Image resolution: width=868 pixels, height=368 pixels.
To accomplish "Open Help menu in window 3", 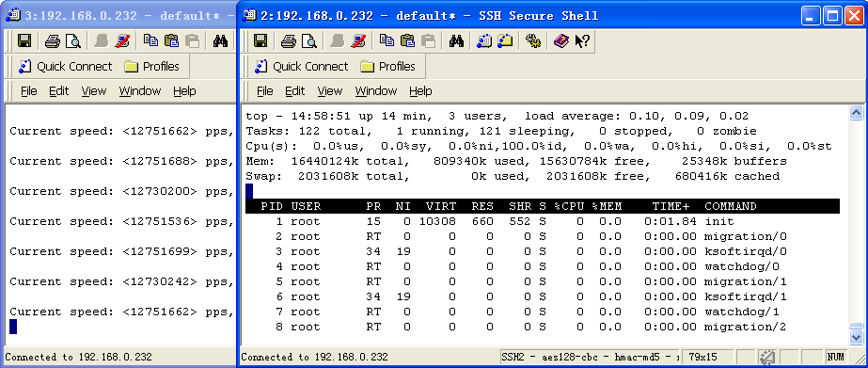I will tap(184, 91).
